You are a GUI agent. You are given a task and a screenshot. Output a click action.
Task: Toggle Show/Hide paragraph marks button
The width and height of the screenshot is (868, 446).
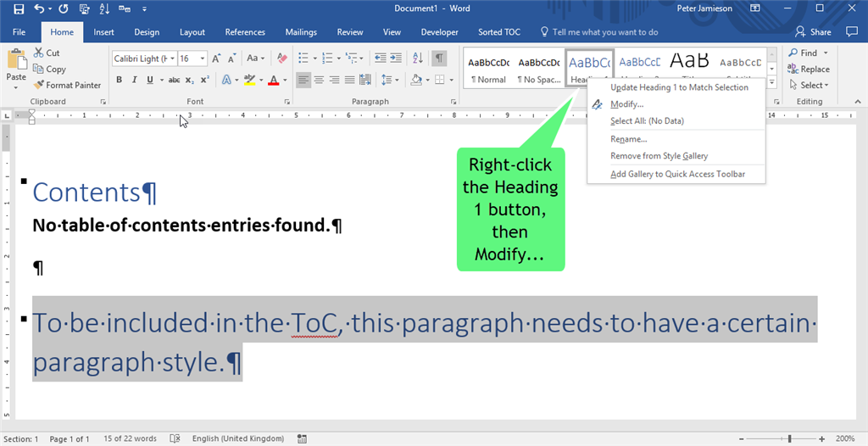(439, 59)
